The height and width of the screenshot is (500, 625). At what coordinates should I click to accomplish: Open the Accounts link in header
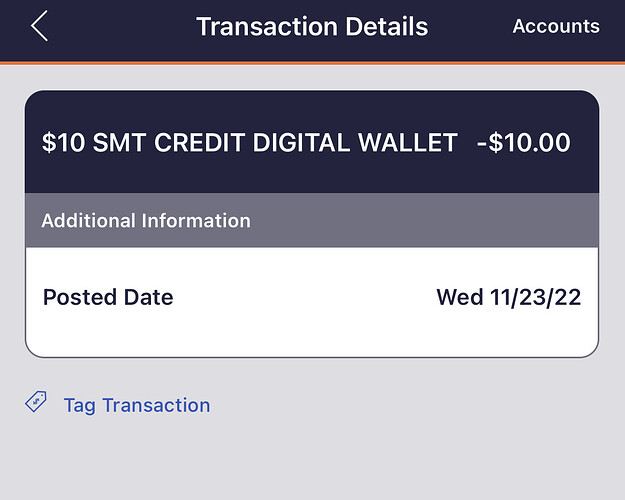(x=556, y=27)
